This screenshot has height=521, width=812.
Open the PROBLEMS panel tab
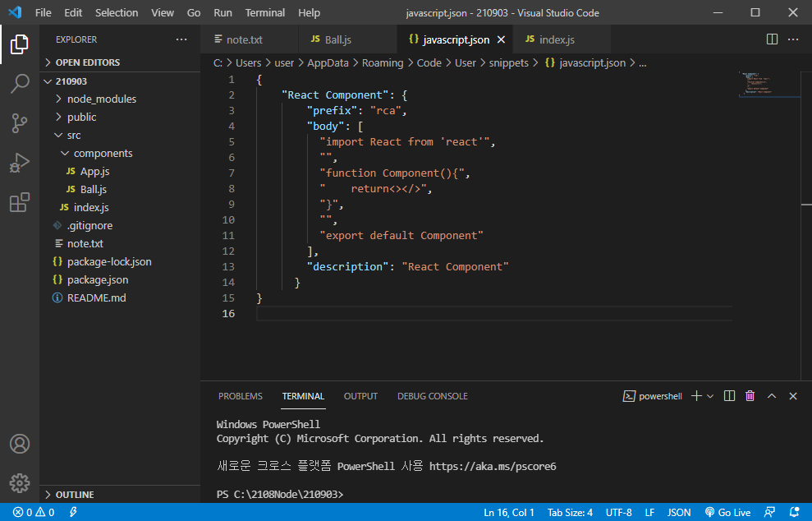241,396
